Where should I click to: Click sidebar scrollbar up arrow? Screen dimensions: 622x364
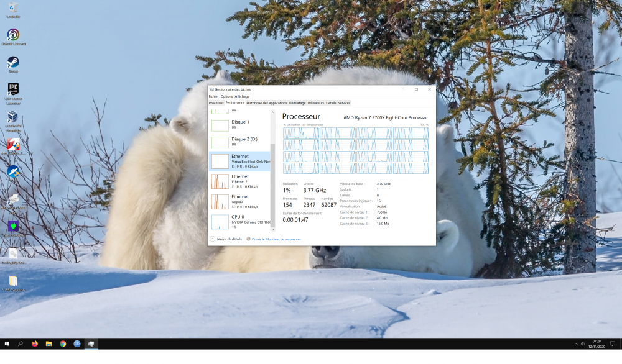tap(272, 112)
